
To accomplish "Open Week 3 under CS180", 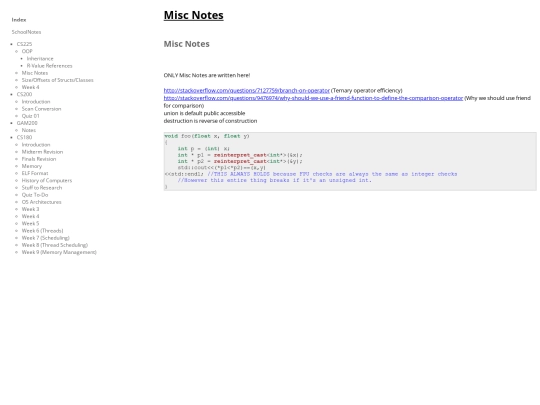I will tap(31, 209).
